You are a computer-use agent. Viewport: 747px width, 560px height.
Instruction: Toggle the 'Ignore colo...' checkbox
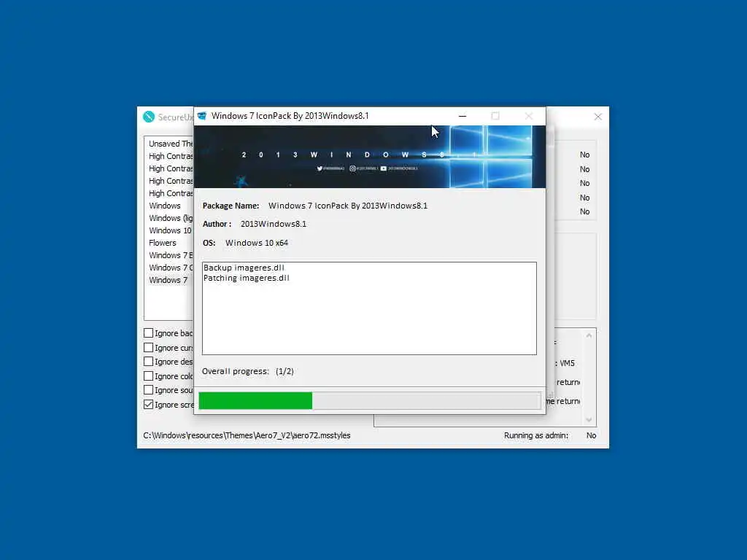coord(149,376)
